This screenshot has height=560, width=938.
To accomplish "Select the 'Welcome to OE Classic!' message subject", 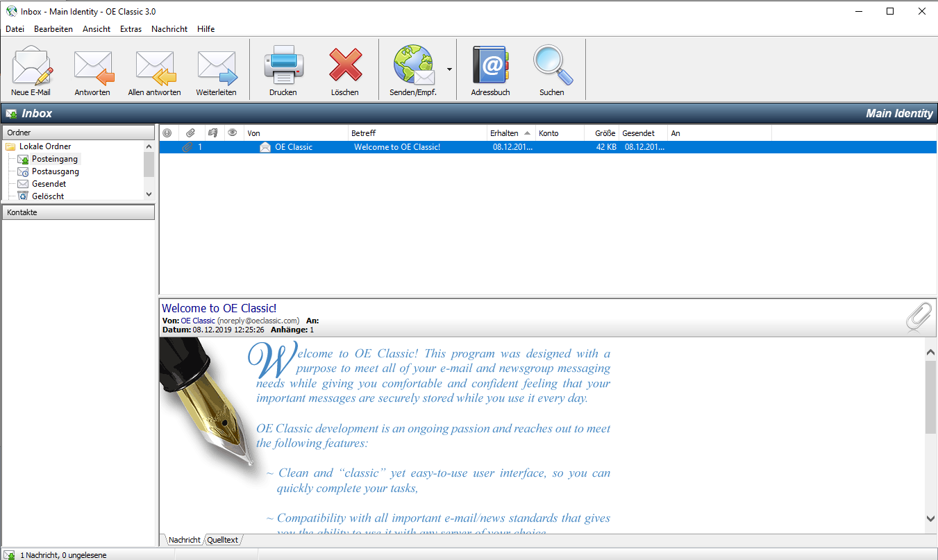I will tap(397, 147).
